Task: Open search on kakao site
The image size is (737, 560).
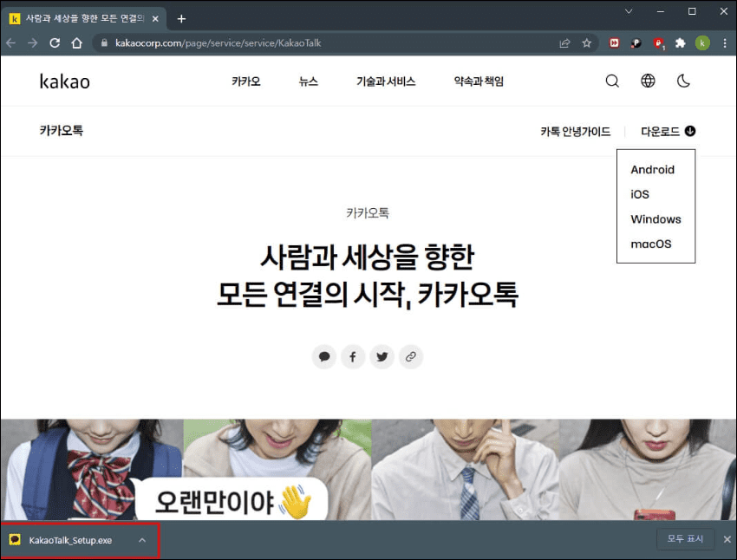Action: 612,81
